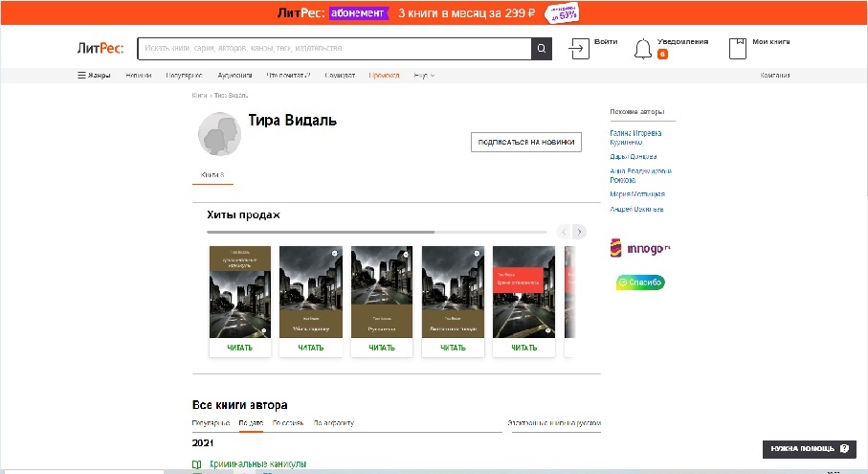Go to previous carousel items arrow
The width and height of the screenshot is (868, 474).
(x=564, y=232)
